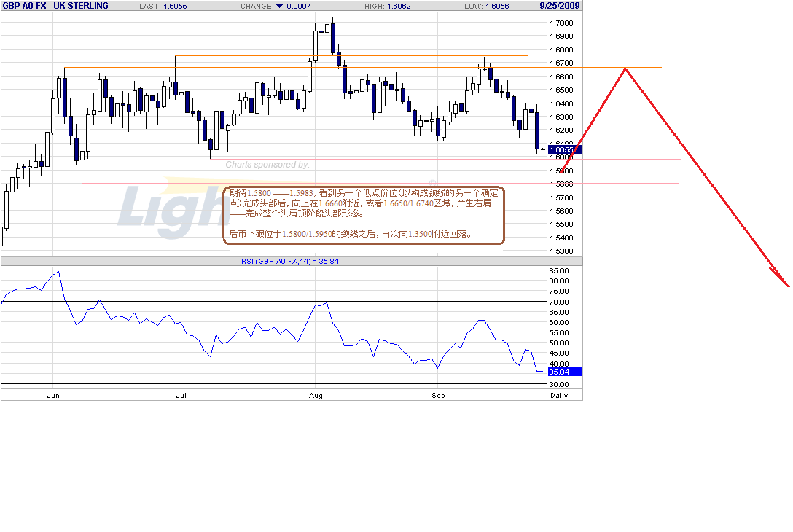Click the 50.00 RSI axis label
Image resolution: width=793 pixels, height=532 pixels.
click(x=559, y=343)
